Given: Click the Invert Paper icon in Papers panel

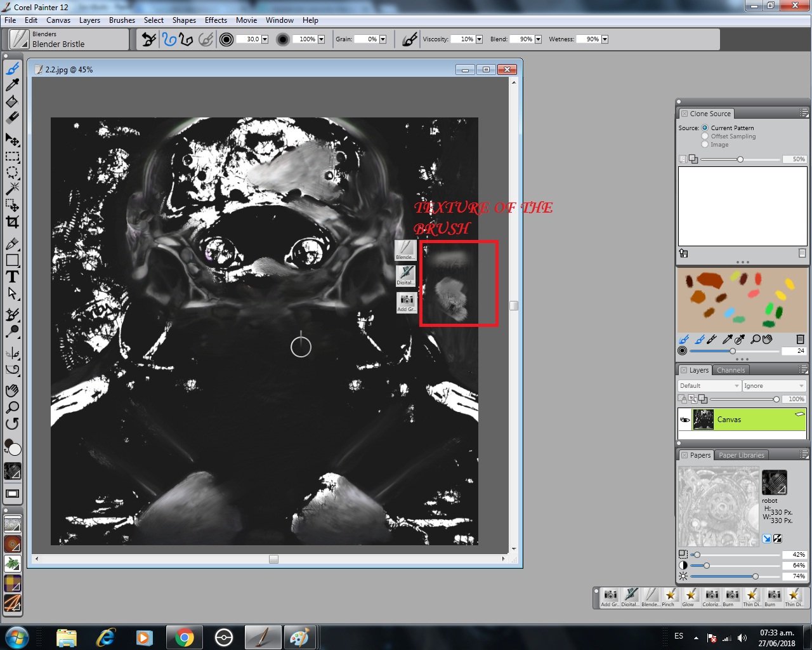Looking at the screenshot, I should click(x=778, y=539).
